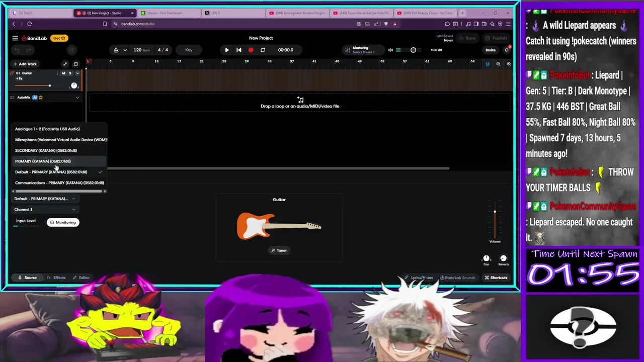Toggle the magnet snap-to-grid icon

coord(487,64)
